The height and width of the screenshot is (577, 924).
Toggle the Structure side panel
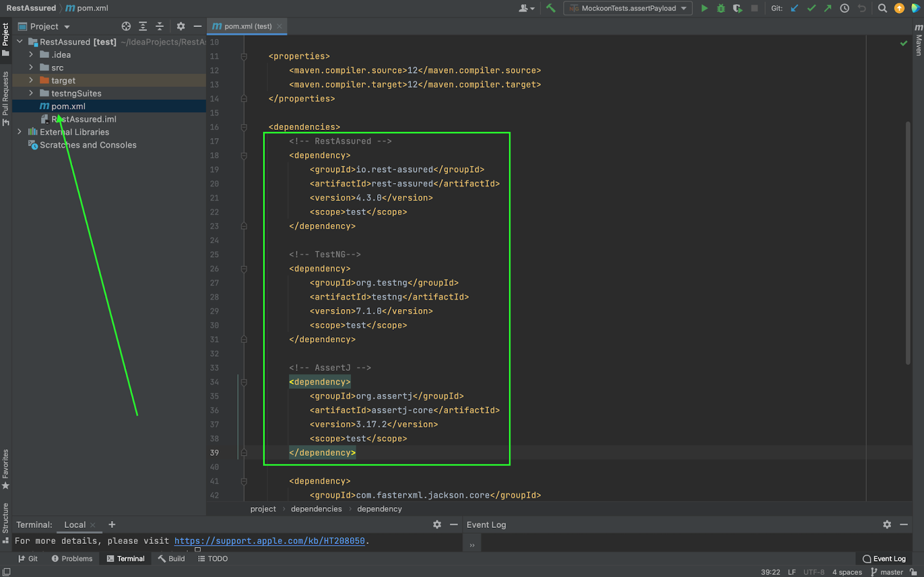click(5, 522)
